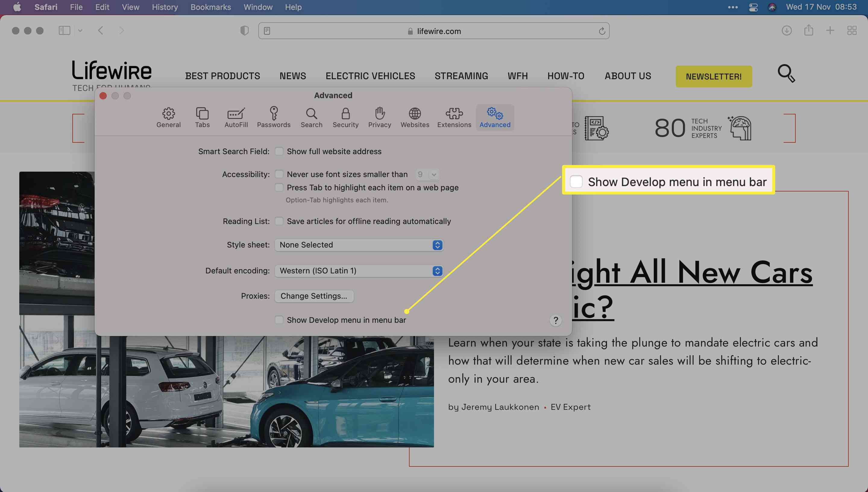Image resolution: width=868 pixels, height=492 pixels.
Task: Click the Safari menu bar item
Action: (45, 7)
